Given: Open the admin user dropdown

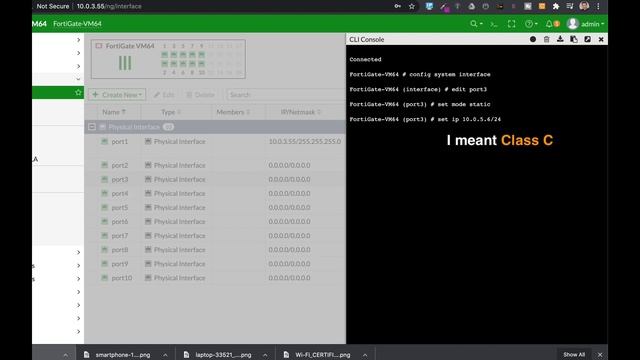Looking at the screenshot, I should [x=586, y=24].
